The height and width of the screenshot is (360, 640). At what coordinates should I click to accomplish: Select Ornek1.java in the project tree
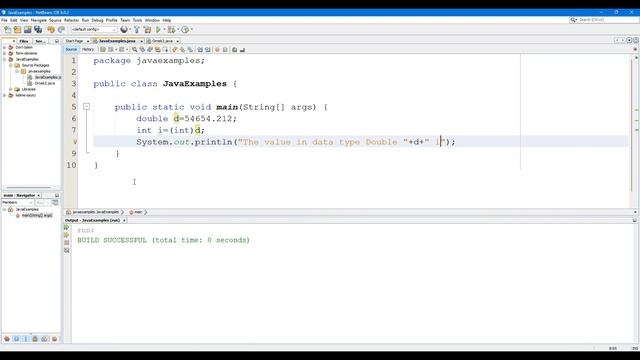[41, 83]
